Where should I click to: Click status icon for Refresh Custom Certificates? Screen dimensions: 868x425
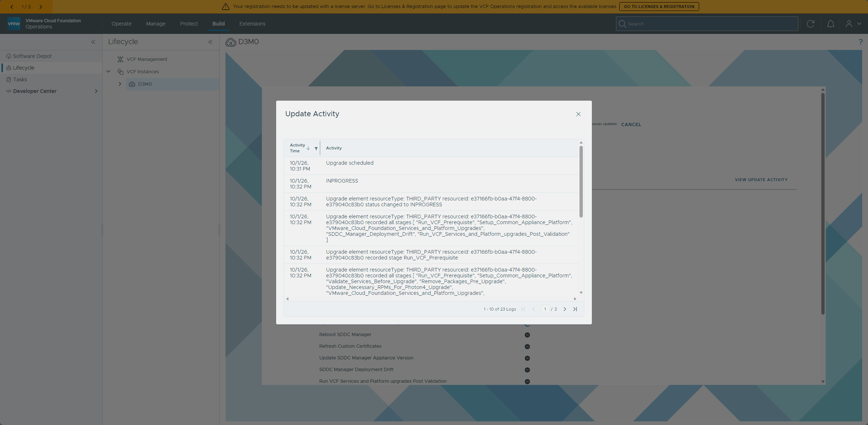click(527, 347)
